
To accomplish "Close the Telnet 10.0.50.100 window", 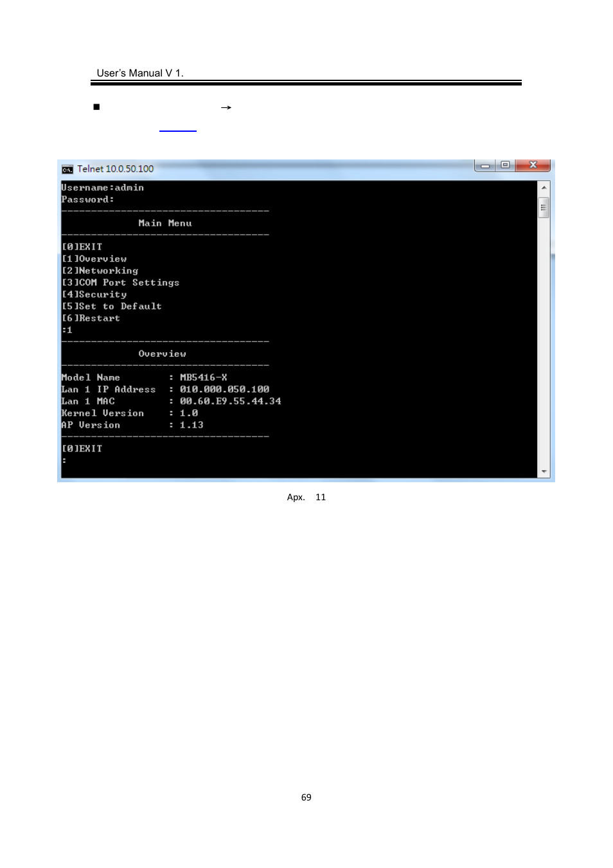I will (x=533, y=166).
